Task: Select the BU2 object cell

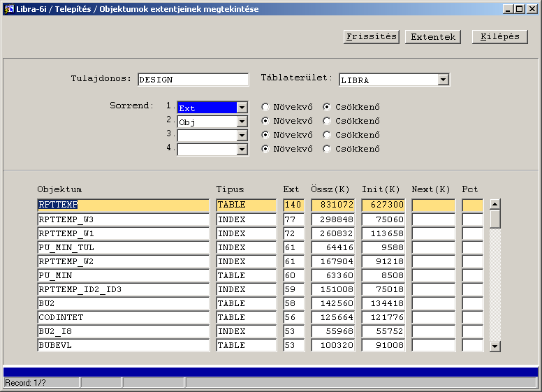Action: (124, 303)
